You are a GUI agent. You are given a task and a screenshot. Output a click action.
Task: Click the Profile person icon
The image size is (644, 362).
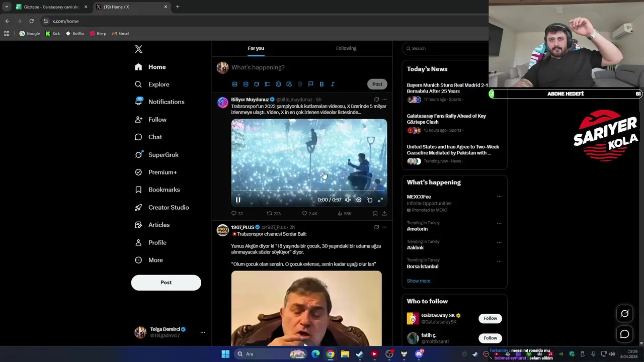tap(138, 242)
